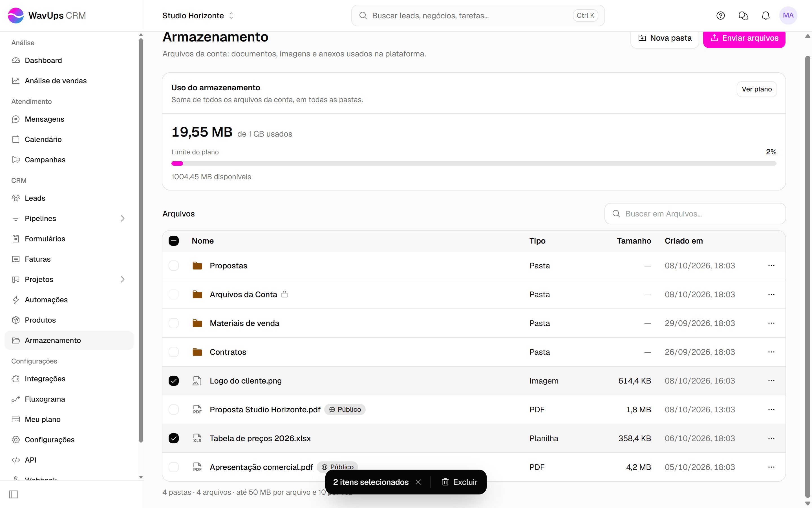The height and width of the screenshot is (508, 812).
Task: Click Excluir to delete selected items
Action: [x=459, y=482]
